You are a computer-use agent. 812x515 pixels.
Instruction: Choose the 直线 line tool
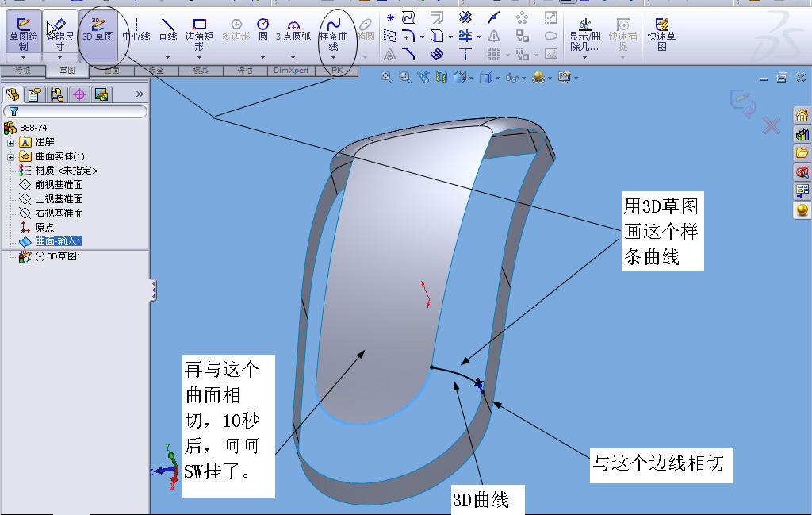[x=167, y=30]
